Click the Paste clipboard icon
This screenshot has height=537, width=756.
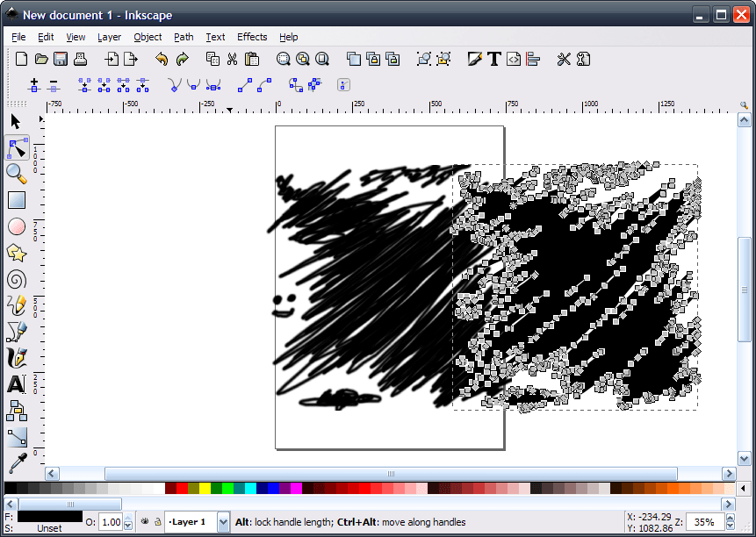252,60
